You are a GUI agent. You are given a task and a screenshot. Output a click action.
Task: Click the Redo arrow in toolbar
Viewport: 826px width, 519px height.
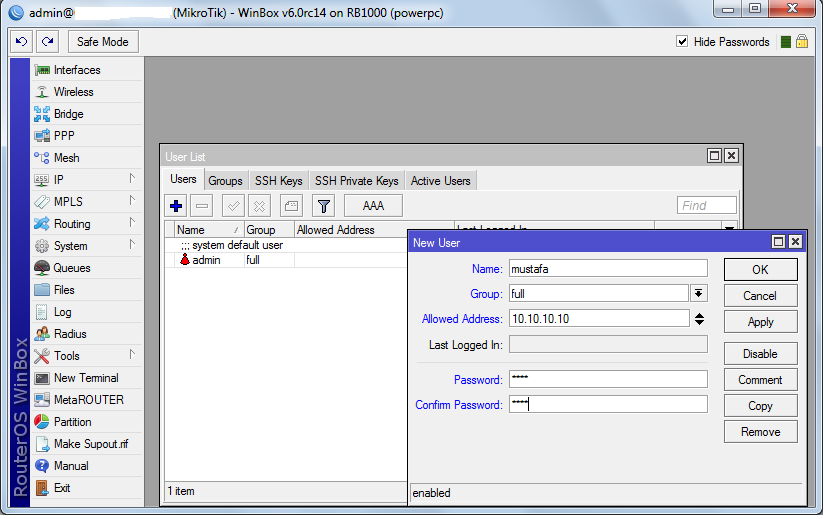pyautogui.click(x=47, y=42)
